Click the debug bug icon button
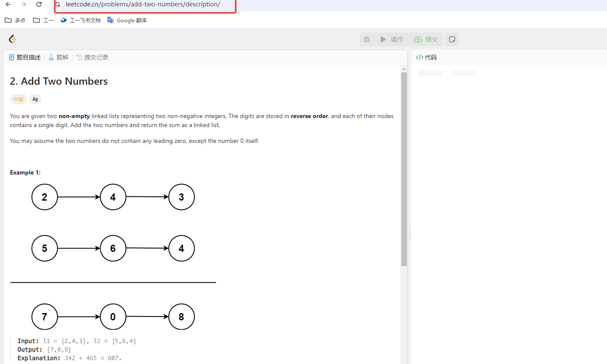Image resolution: width=607 pixels, height=364 pixels. pos(367,39)
